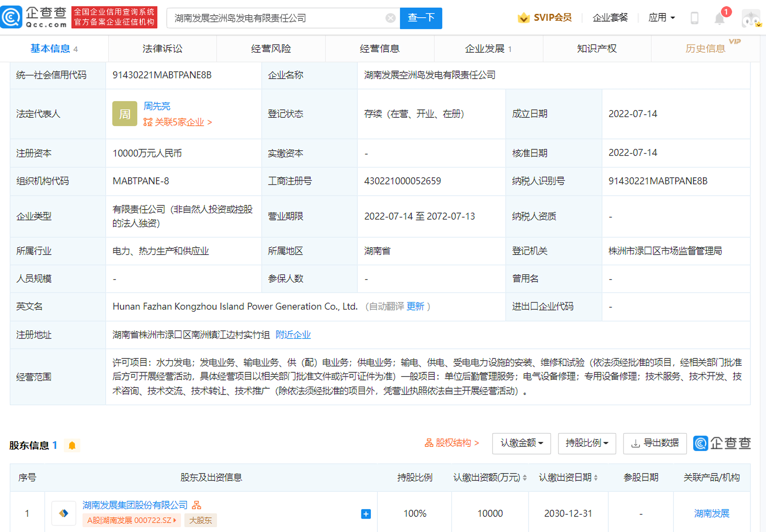
Task: Open shareholder 湖南发展集团股份有限公司 link
Action: click(135, 505)
